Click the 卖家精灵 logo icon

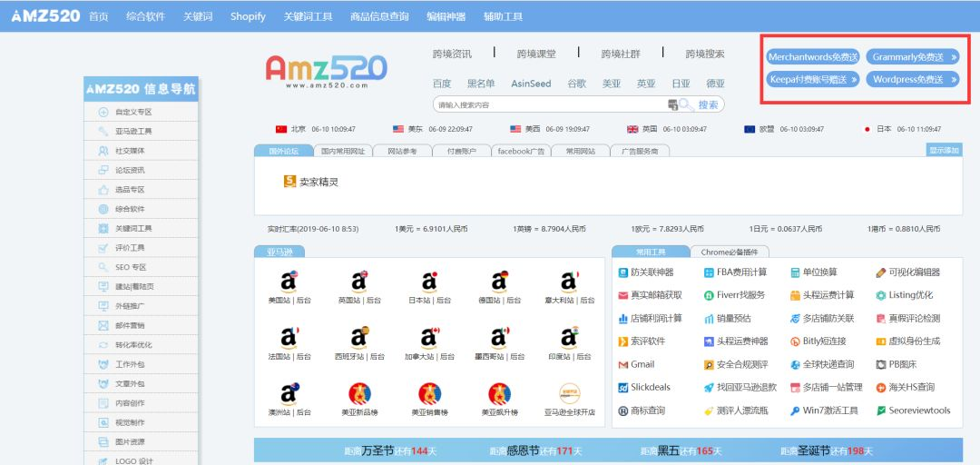[x=290, y=182]
